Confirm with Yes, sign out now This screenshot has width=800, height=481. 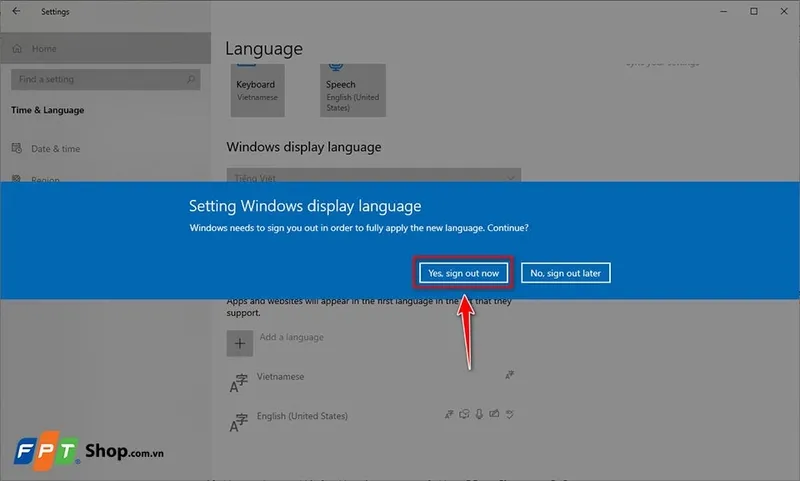(x=463, y=272)
